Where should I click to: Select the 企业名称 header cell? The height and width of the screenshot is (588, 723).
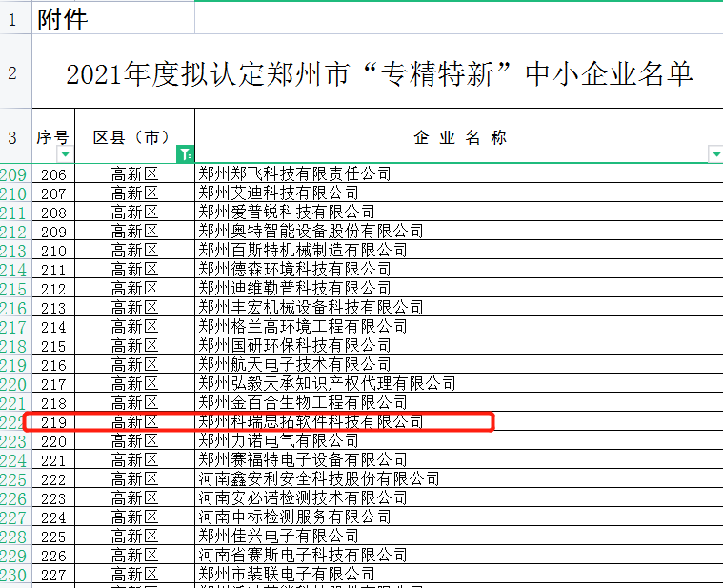pyautogui.click(x=459, y=136)
